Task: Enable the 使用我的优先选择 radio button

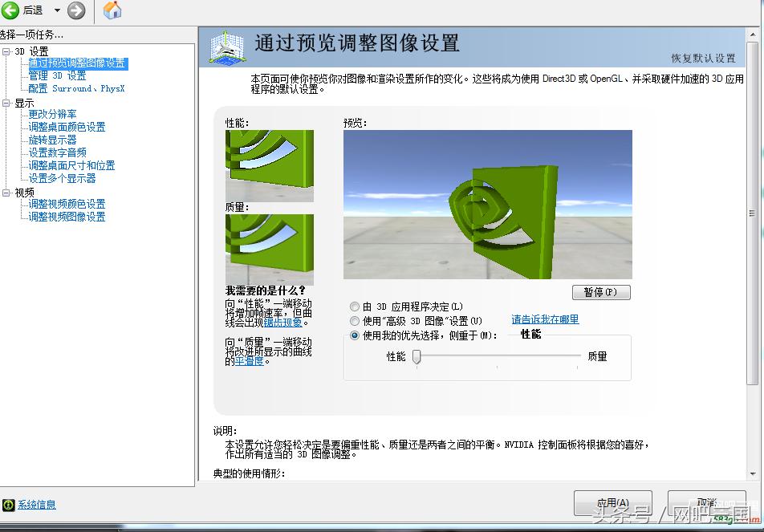Action: coord(354,335)
